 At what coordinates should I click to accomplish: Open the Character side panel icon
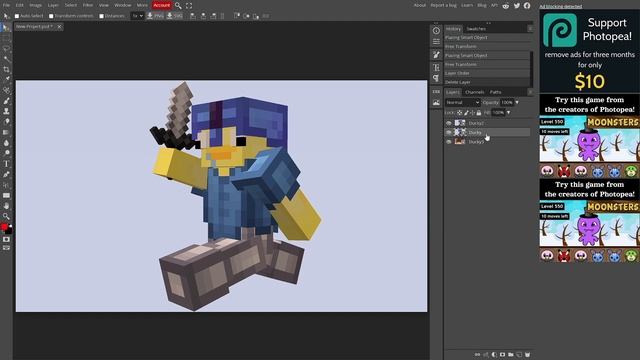pos(436,67)
